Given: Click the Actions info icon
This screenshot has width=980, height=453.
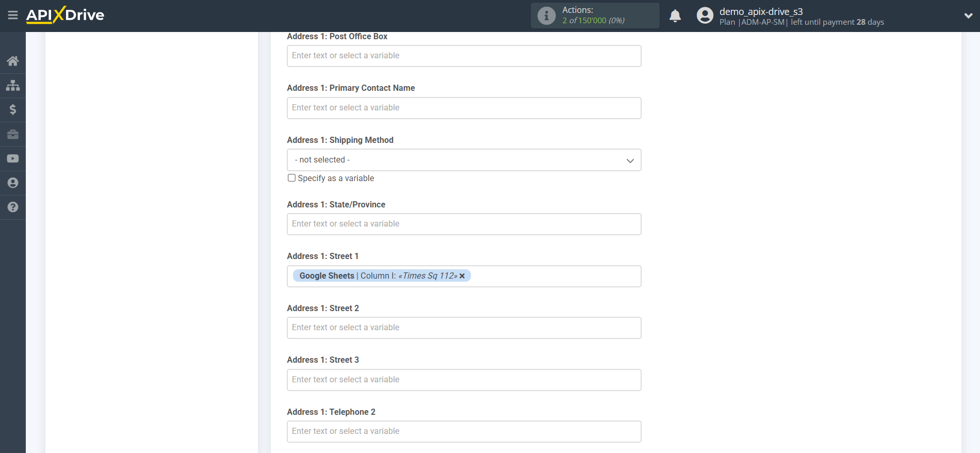Looking at the screenshot, I should coord(546,15).
